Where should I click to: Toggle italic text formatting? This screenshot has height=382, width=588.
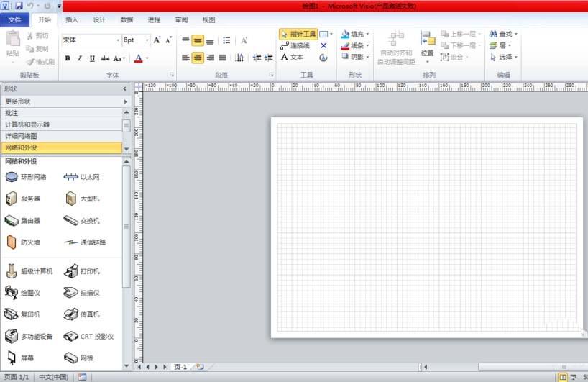79,58
